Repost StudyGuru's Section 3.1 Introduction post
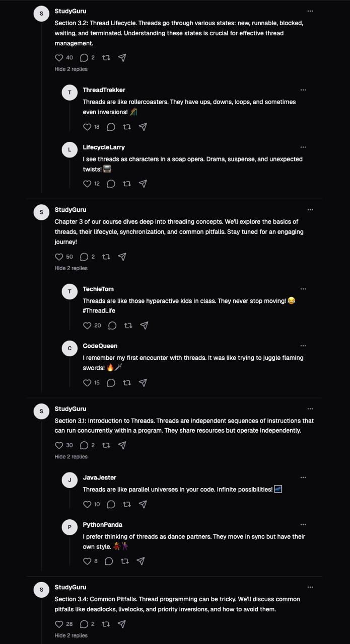This screenshot has width=350, height=644. point(106,445)
